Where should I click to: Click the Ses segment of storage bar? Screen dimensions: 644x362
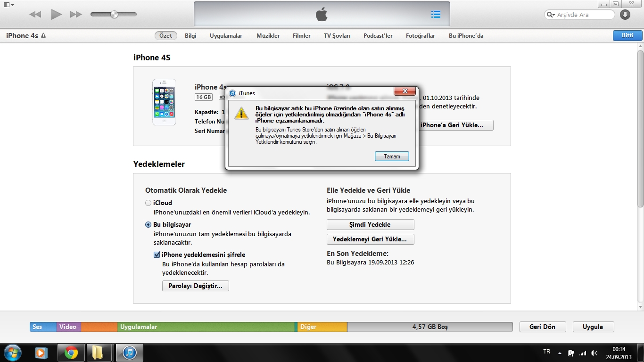tap(43, 327)
